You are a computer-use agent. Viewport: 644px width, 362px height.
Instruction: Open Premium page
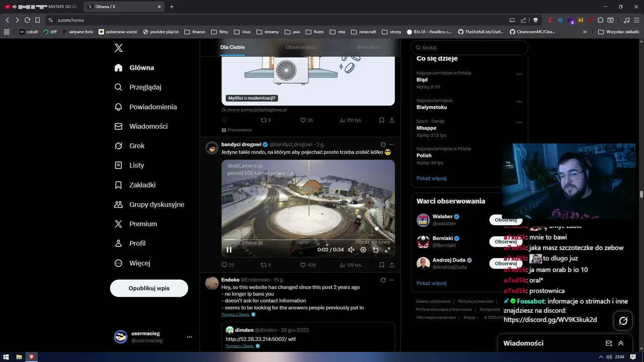[x=136, y=224]
